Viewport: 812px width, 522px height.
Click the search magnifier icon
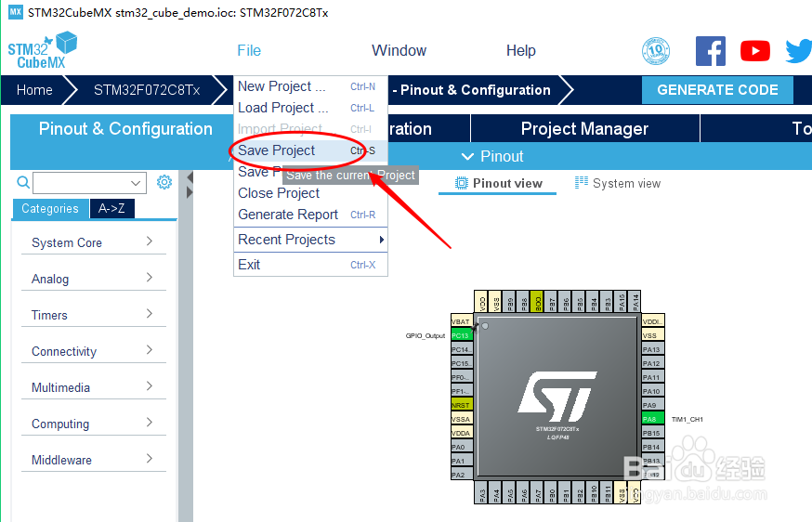point(23,182)
